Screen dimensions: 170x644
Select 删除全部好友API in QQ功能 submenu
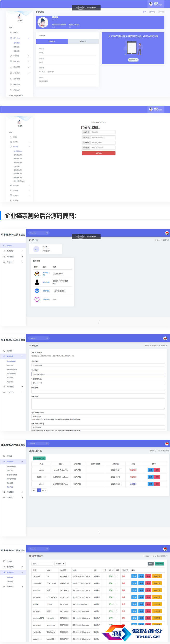19,181
